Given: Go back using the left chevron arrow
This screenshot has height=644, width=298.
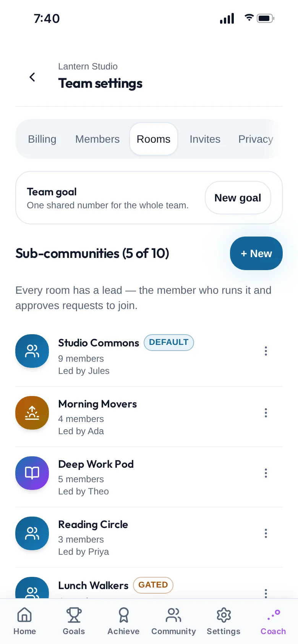Looking at the screenshot, I should click(32, 77).
